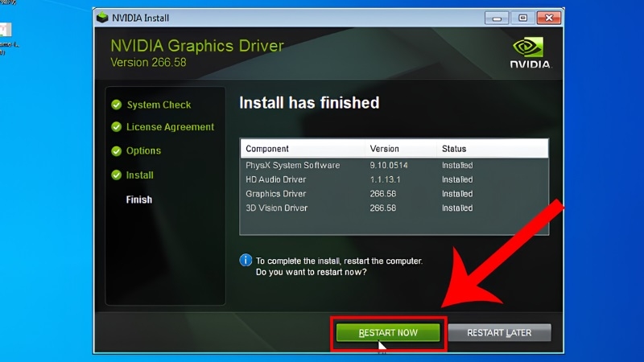
Task: Click the NVIDIA Install title bar icon
Action: (102, 18)
